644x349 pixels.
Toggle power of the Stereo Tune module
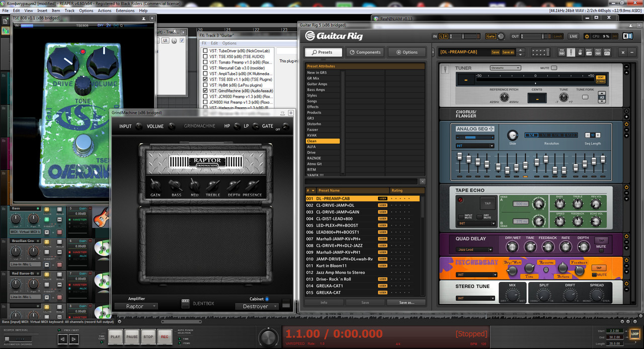[x=626, y=284]
